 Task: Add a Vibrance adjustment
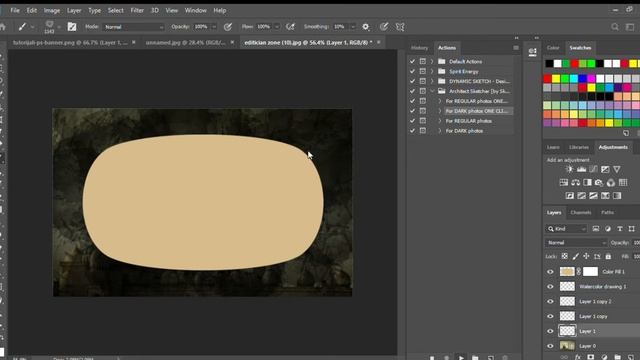[x=617, y=169]
